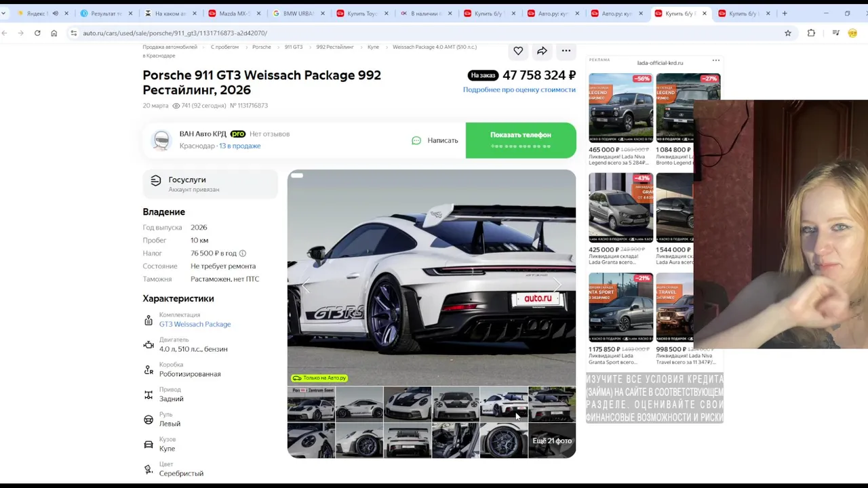The height and width of the screenshot is (488, 868).
Task: Click the price 47 758 324 ₽
Action: click(539, 75)
